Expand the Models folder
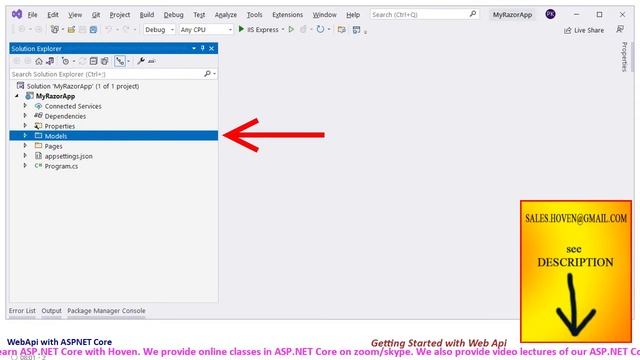This screenshot has width=640, height=360. [25, 136]
